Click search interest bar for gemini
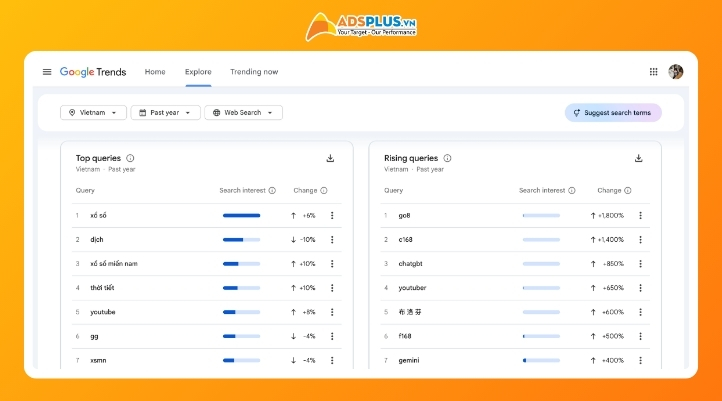The width and height of the screenshot is (722, 401). (541, 360)
